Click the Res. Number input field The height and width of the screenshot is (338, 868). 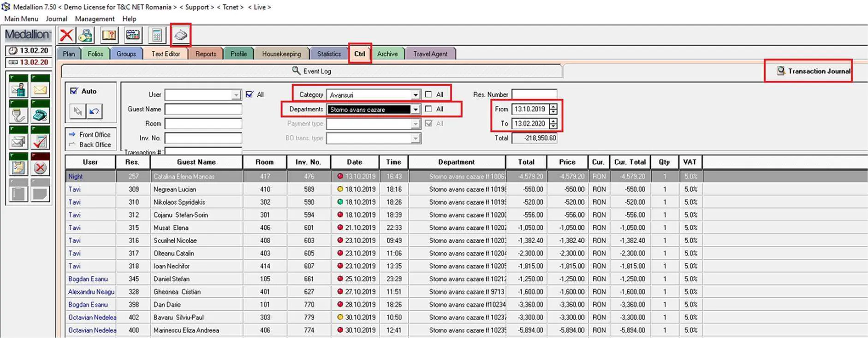[535, 95]
